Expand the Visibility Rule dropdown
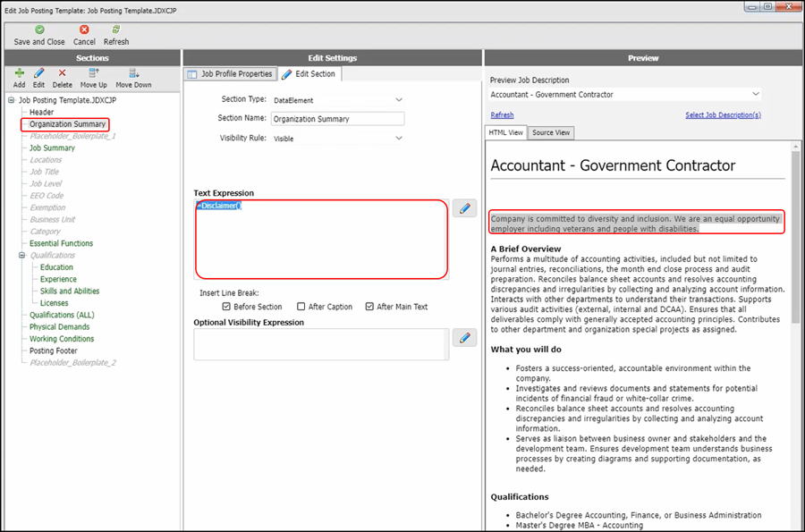This screenshot has width=805, height=532. [x=398, y=139]
